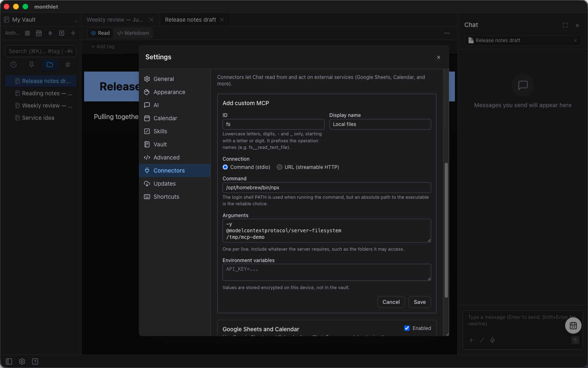Open Shortcuts settings section
The height and width of the screenshot is (368, 588).
click(175, 197)
